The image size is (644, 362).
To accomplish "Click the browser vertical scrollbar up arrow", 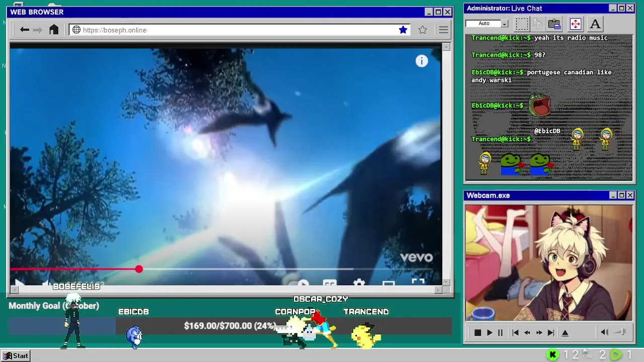I will point(446,47).
